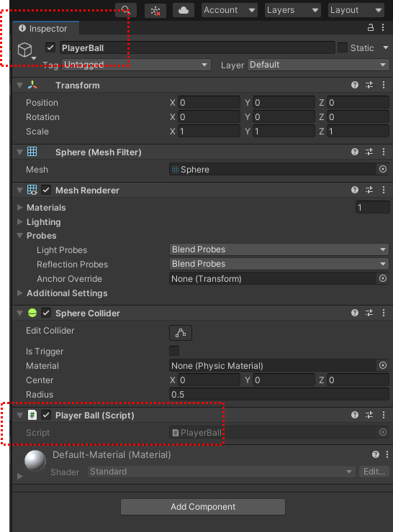Screen dimensions: 393x532
Task: Open help for Sphere Collider
Action: coord(355,313)
